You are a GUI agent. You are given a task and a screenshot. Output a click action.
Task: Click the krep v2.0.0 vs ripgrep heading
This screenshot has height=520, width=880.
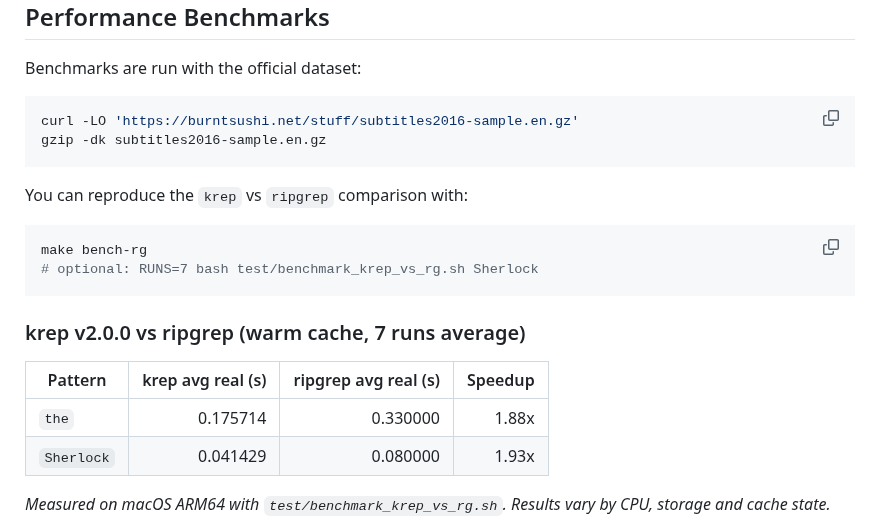point(275,333)
